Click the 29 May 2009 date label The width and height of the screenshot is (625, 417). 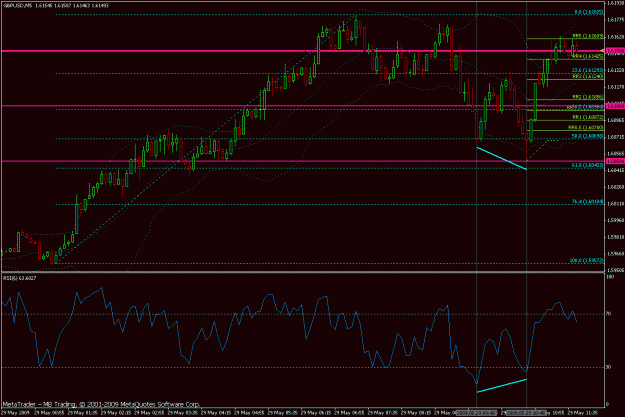click(x=16, y=413)
